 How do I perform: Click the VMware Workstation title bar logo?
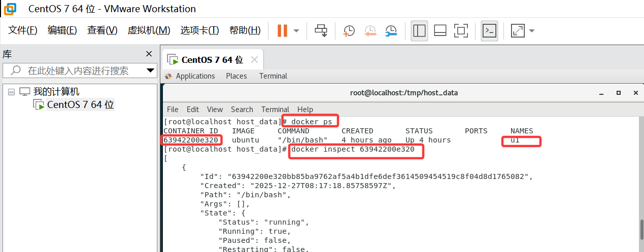[10, 9]
